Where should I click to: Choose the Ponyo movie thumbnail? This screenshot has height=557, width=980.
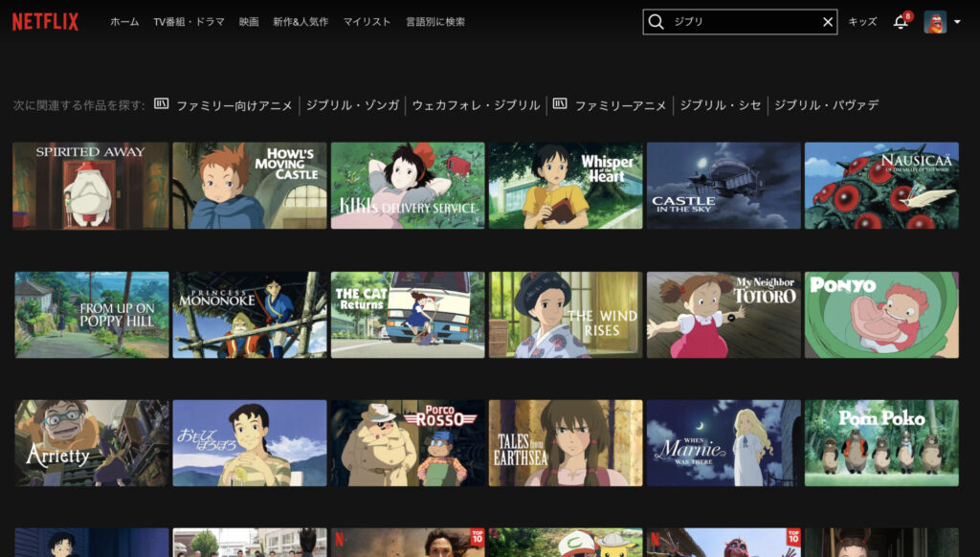pyautogui.click(x=881, y=315)
